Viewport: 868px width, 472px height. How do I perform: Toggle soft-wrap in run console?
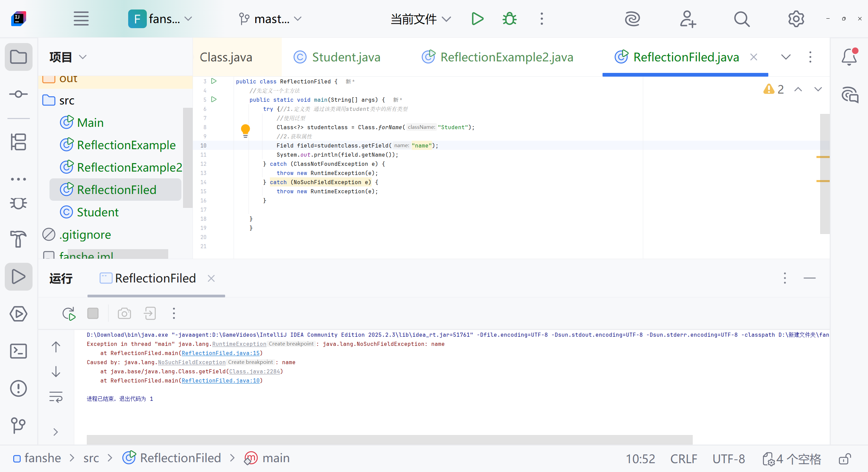click(56, 397)
